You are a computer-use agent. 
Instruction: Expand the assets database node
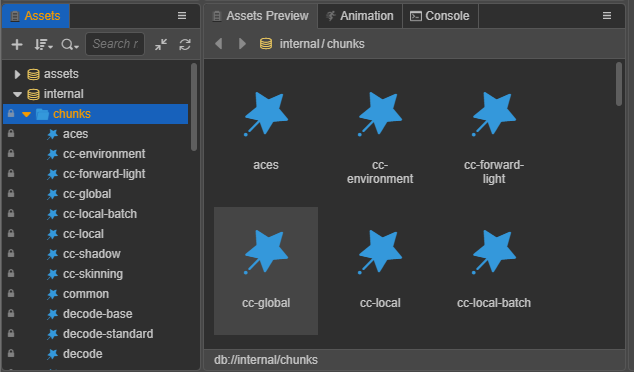17,74
